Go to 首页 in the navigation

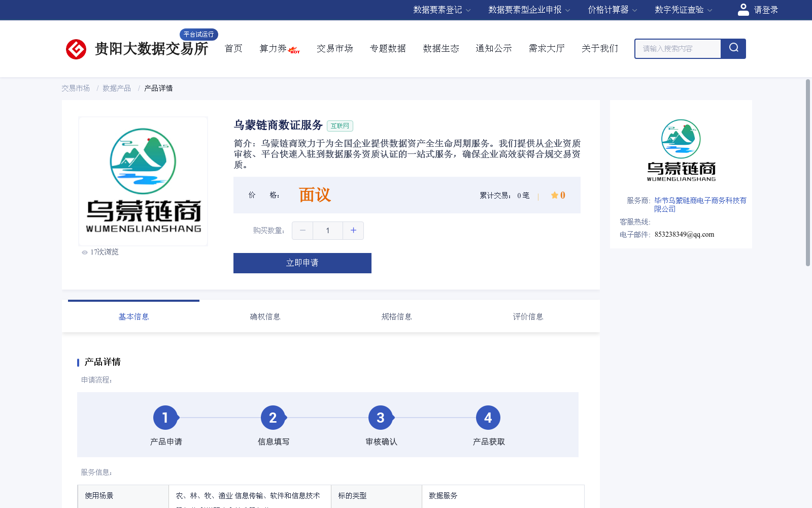click(233, 48)
